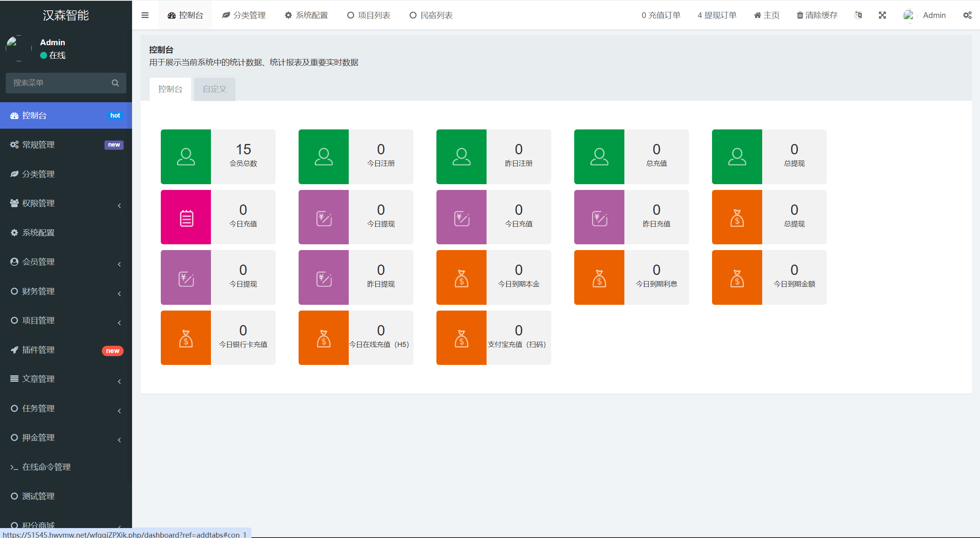
Task: Switch to the 自定义 tab
Action: 214,89
